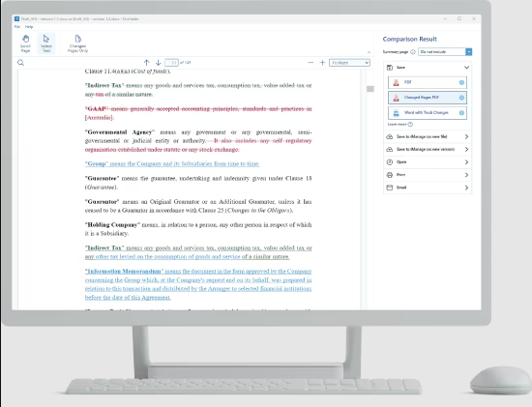This screenshot has height=407, width=532.
Task: Zoom in using the plus icon
Action: (x=323, y=63)
